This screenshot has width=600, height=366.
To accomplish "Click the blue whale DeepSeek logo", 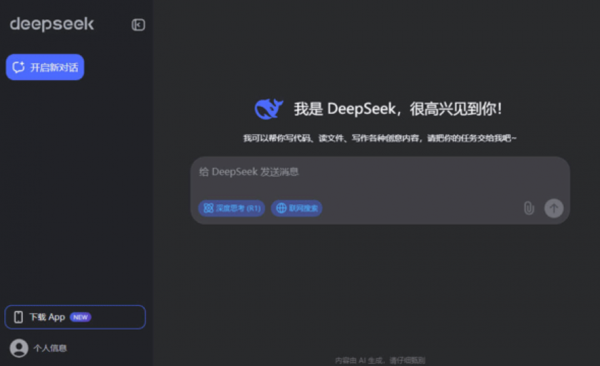I will pos(269,109).
